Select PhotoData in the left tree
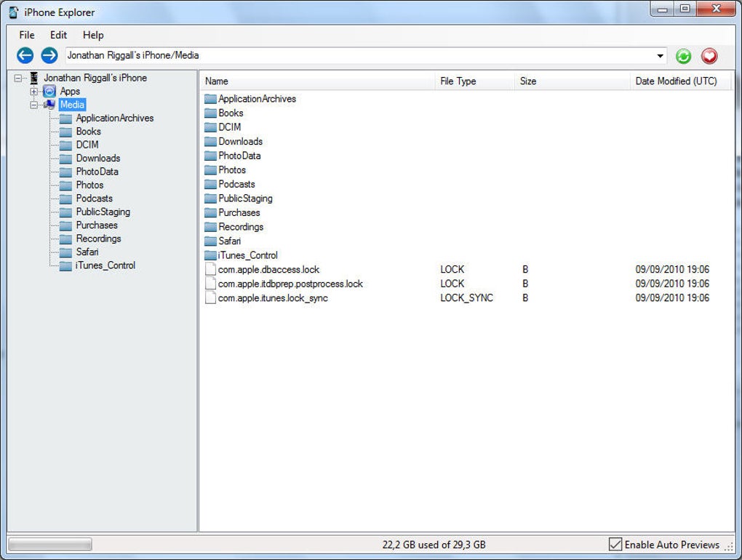The height and width of the screenshot is (560, 742). [97, 172]
